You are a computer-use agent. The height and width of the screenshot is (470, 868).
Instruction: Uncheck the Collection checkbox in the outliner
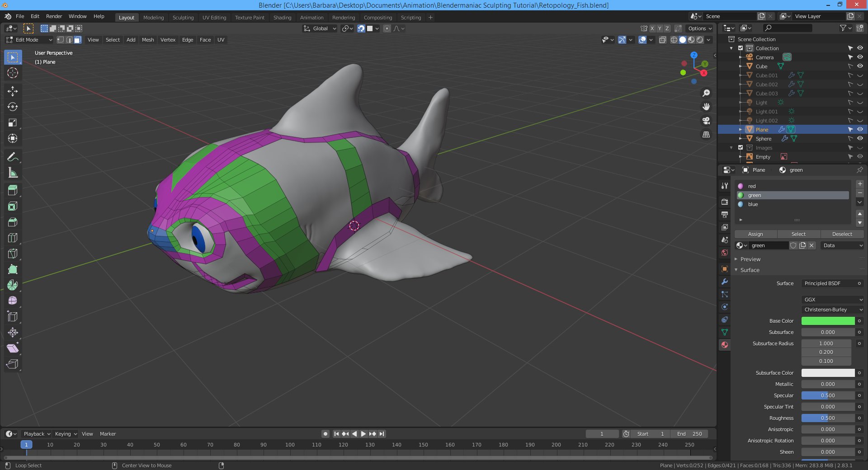pos(741,48)
